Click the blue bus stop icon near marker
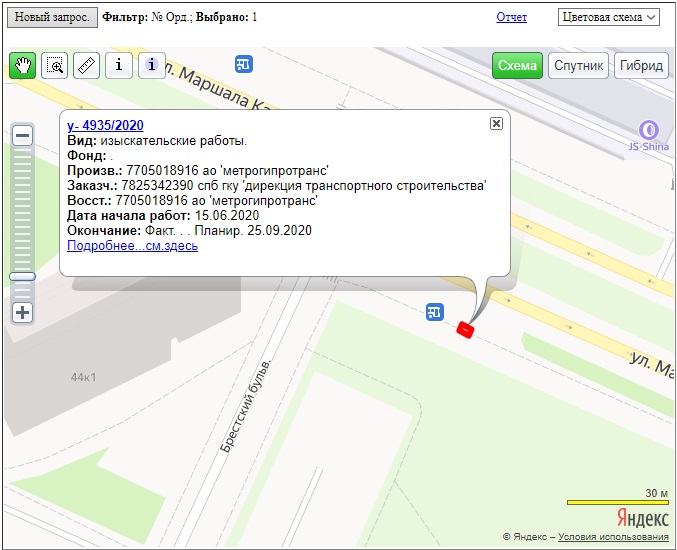677x550 pixels. (x=434, y=312)
